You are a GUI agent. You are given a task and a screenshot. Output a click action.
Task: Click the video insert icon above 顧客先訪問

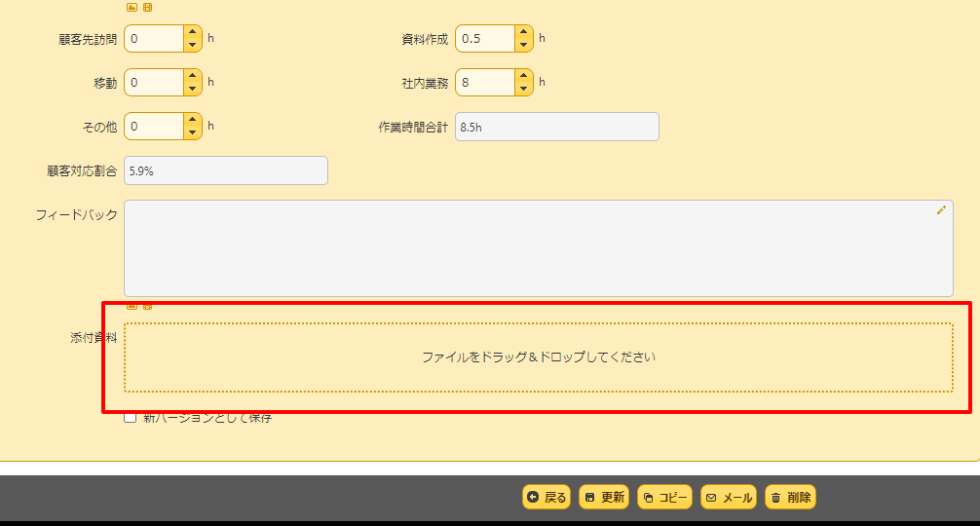click(147, 8)
